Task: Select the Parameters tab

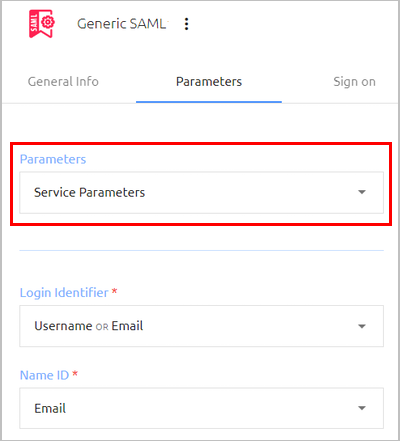Action: (x=209, y=82)
